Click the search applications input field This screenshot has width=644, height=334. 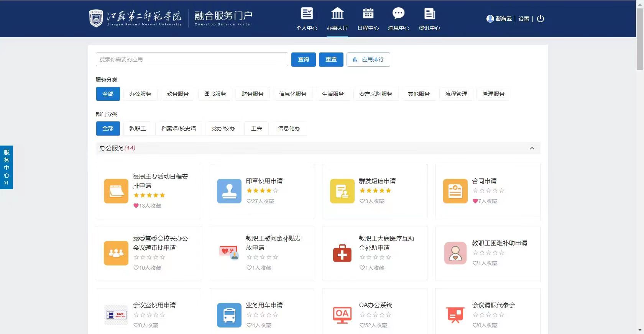pos(192,60)
